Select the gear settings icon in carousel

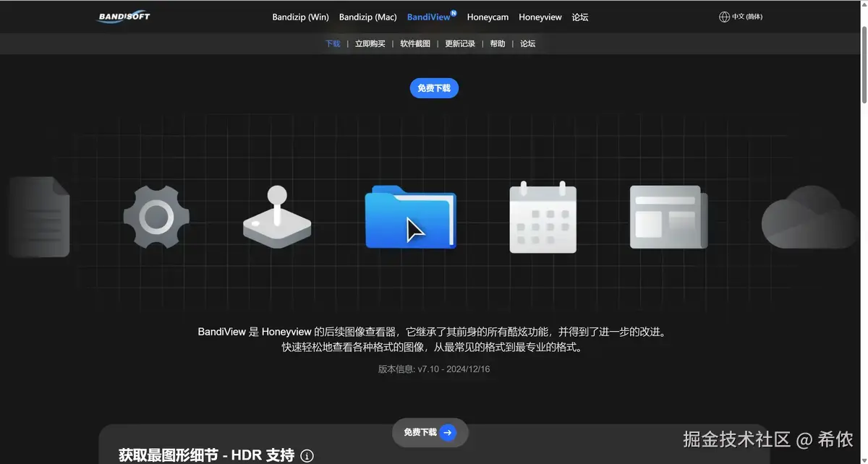click(156, 217)
